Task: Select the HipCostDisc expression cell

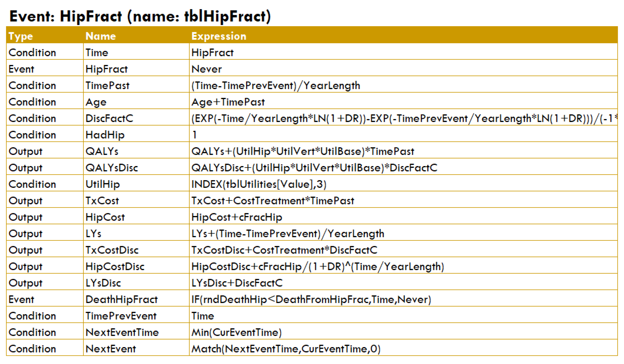Action: pos(317,267)
